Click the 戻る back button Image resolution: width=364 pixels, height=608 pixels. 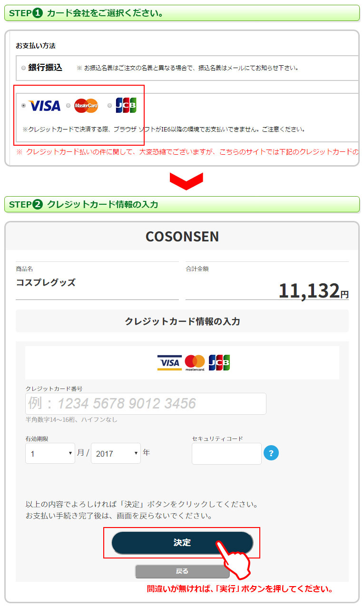[182, 571]
